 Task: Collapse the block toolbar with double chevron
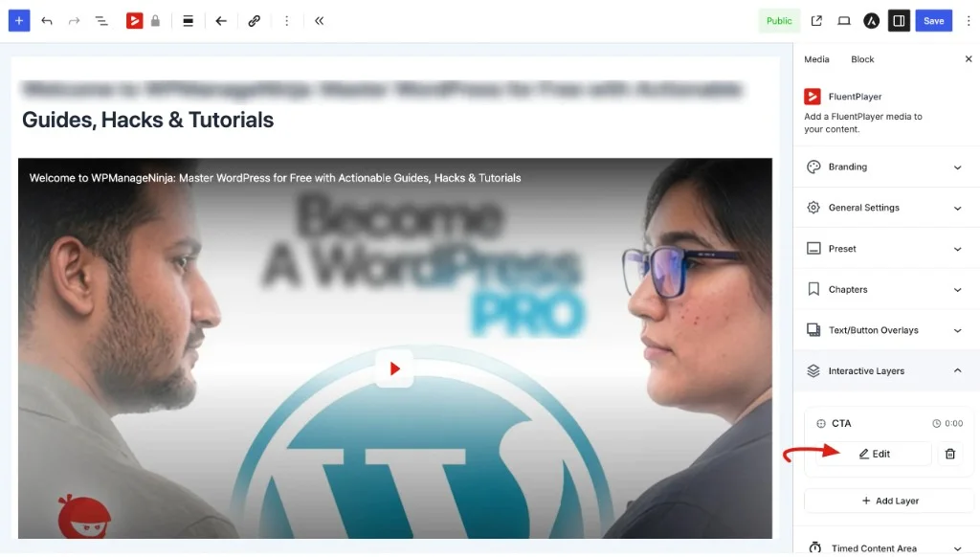click(320, 21)
